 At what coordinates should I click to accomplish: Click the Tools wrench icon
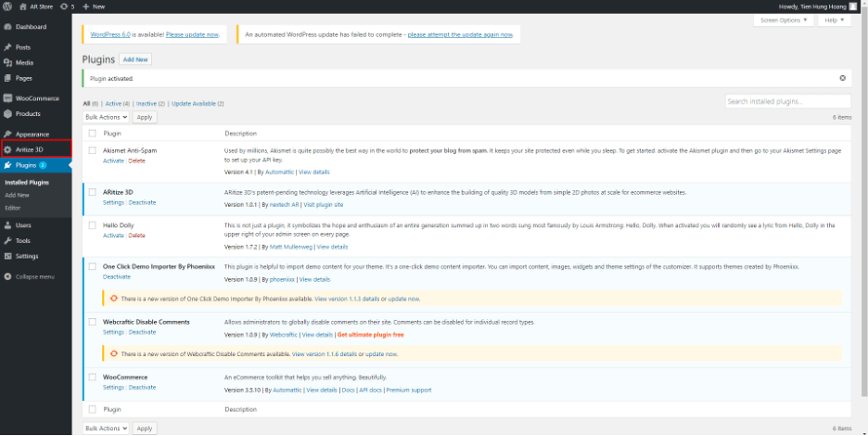tap(7, 240)
